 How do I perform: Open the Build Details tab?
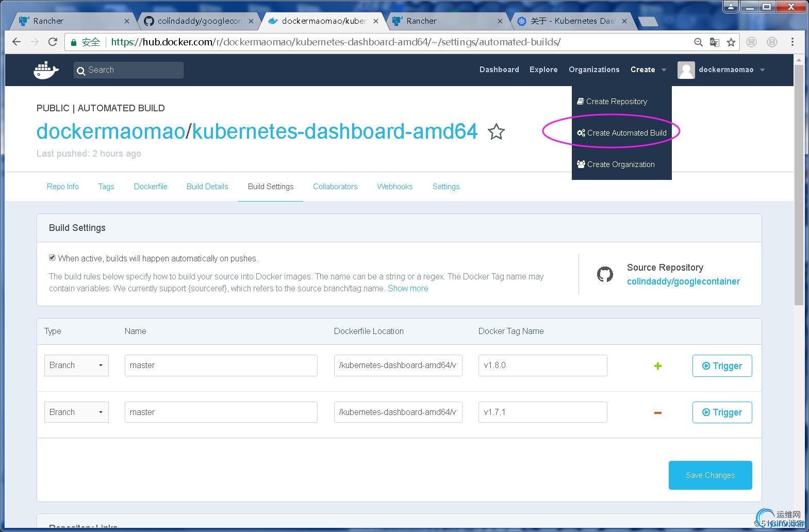[207, 187]
